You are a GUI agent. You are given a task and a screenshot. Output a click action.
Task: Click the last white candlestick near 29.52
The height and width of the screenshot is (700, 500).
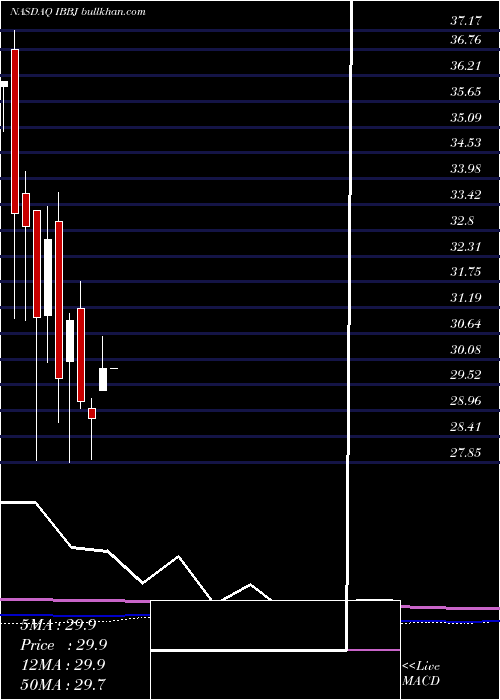coord(103,379)
